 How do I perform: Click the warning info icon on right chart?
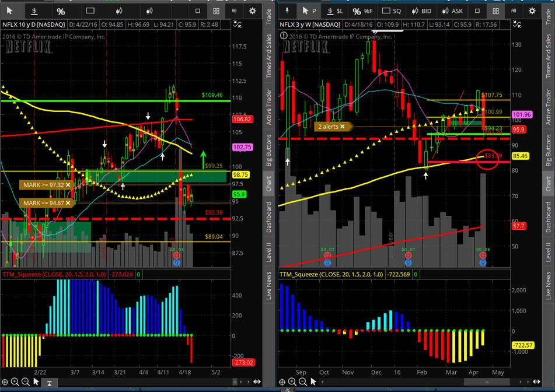284,36
